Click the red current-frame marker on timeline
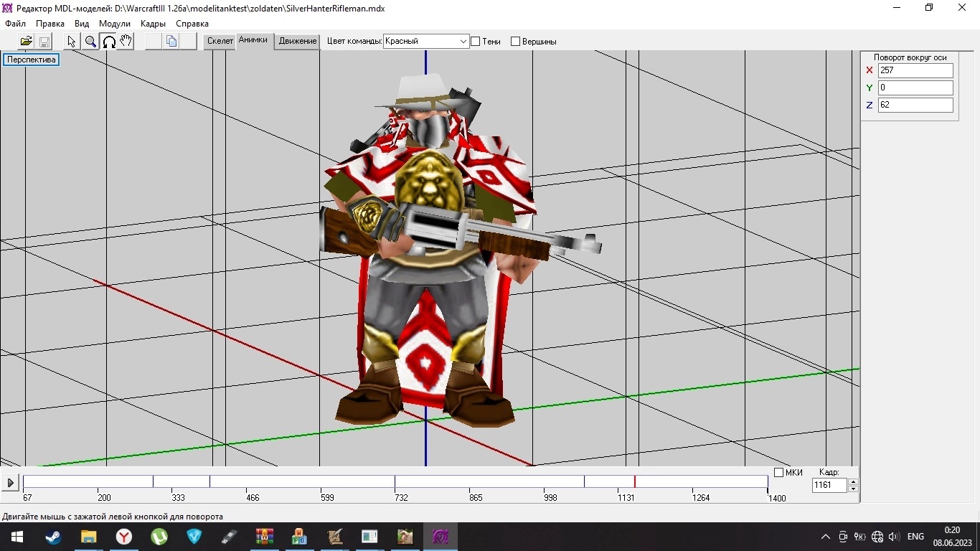 634,481
